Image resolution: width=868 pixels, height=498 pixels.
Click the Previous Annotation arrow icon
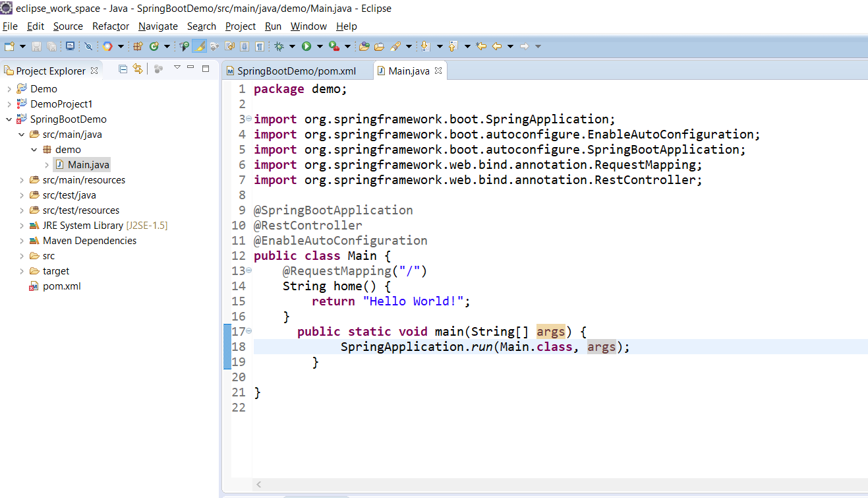(x=453, y=46)
